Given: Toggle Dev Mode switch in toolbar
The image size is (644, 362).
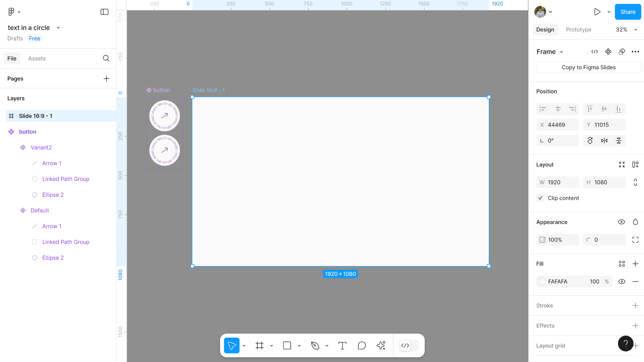Looking at the screenshot, I should [x=409, y=346].
